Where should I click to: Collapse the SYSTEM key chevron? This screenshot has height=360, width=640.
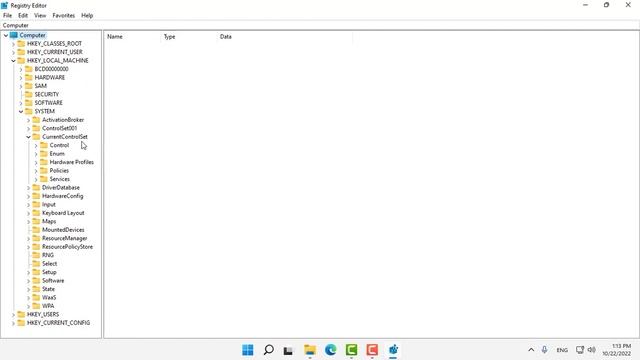point(21,111)
